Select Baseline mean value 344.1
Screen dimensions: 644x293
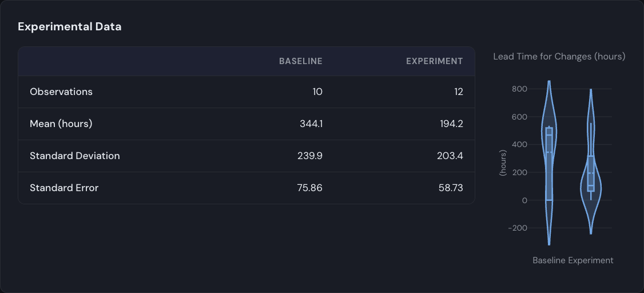coord(311,124)
